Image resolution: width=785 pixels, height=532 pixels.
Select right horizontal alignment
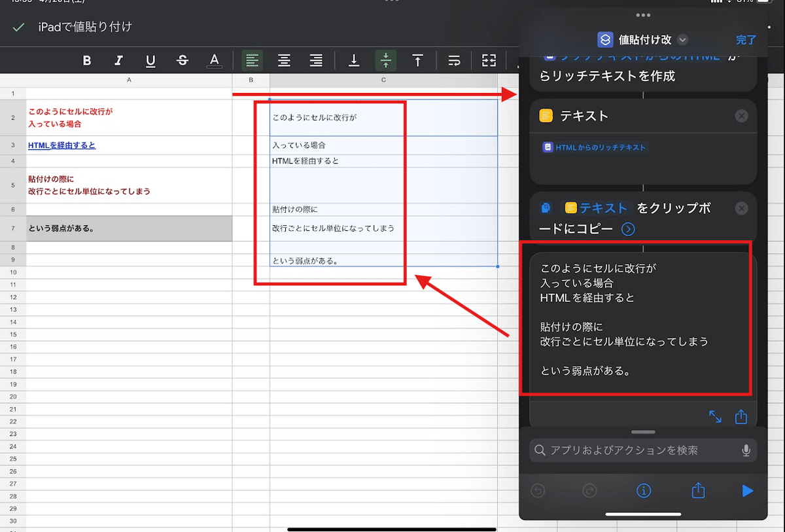click(316, 61)
